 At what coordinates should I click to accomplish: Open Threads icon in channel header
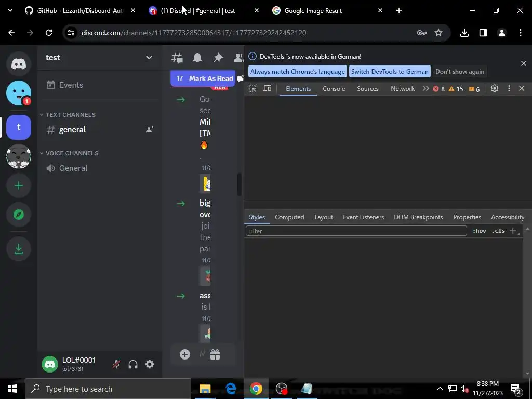click(x=177, y=58)
